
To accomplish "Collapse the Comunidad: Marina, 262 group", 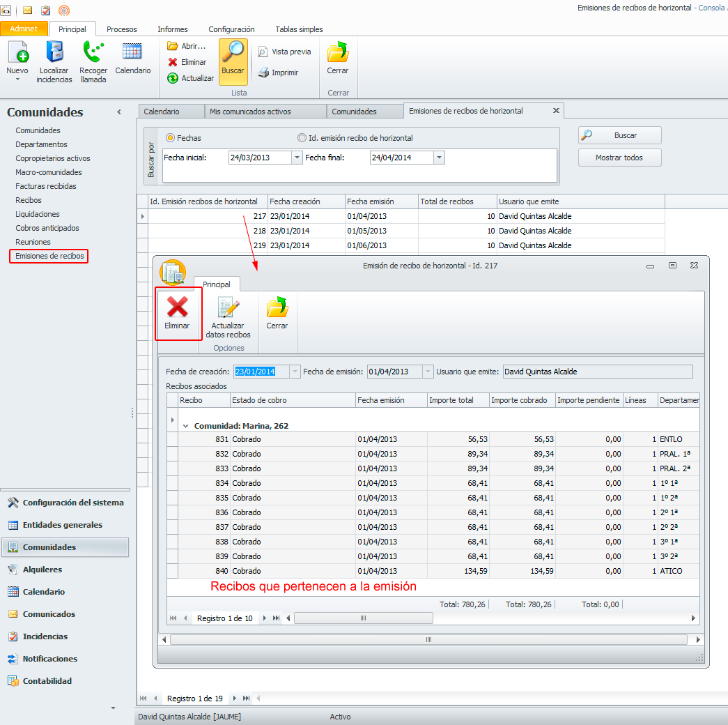I will click(185, 426).
